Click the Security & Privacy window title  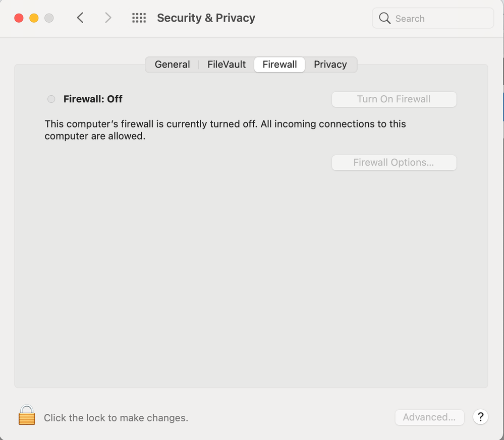(x=206, y=18)
